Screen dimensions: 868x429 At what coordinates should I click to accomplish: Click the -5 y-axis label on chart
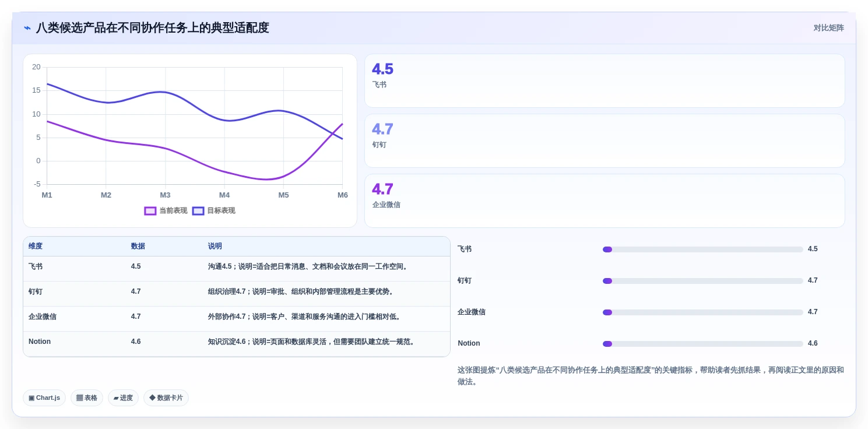point(37,184)
